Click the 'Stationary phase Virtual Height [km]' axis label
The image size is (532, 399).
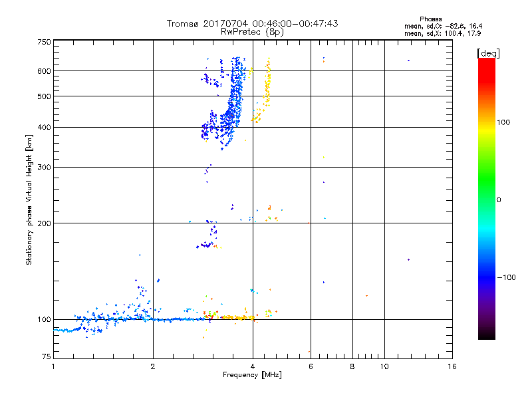click(x=29, y=199)
